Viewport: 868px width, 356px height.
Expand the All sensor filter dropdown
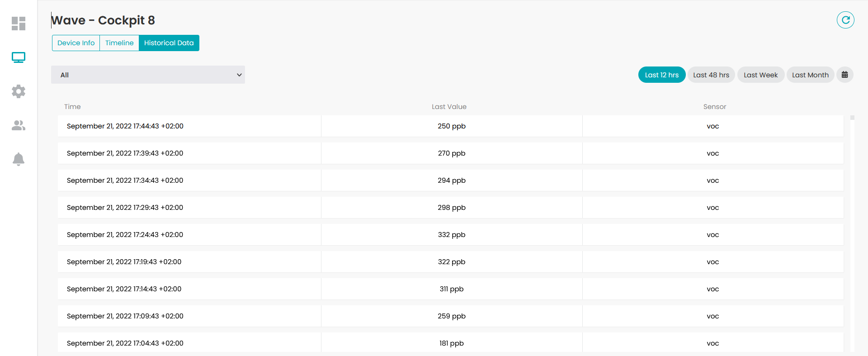point(148,75)
